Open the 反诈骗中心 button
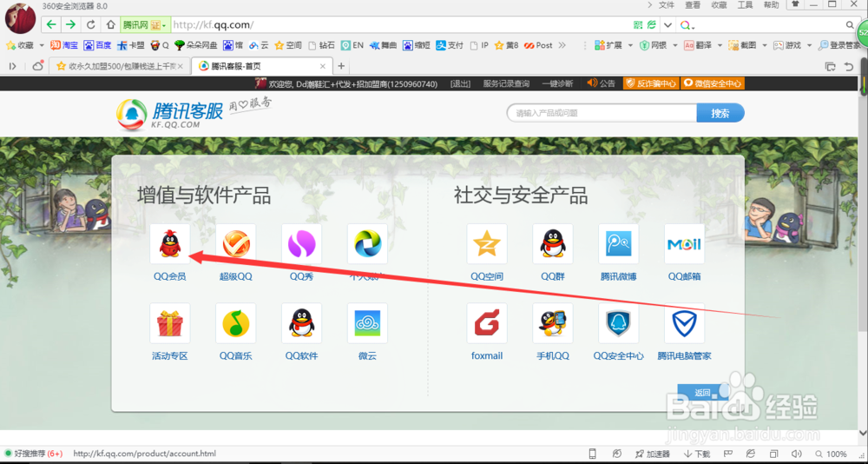 (651, 83)
